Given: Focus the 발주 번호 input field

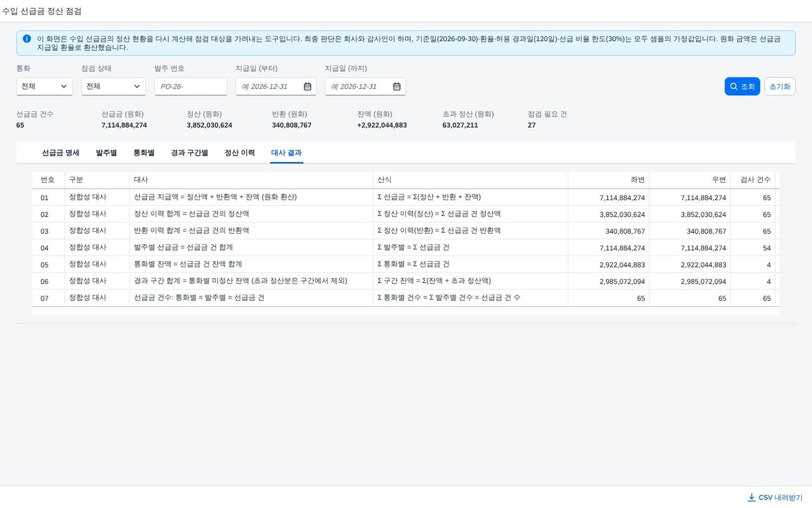Looking at the screenshot, I should pos(190,86).
